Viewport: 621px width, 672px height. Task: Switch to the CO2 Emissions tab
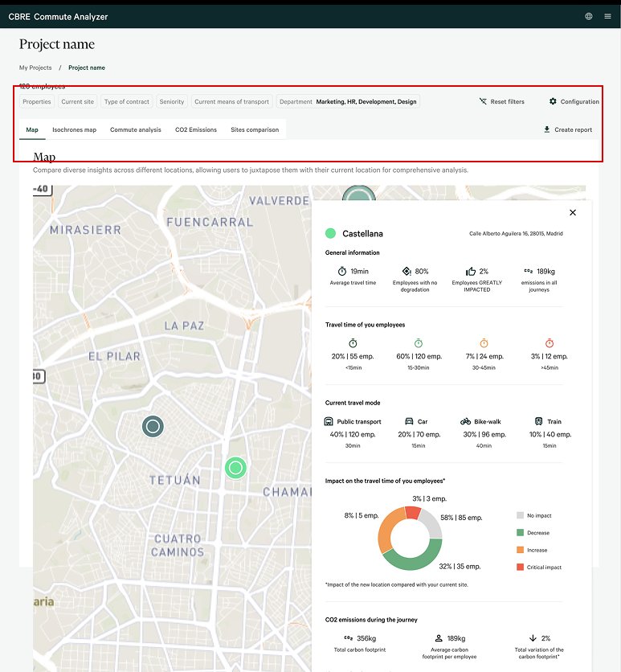(x=196, y=129)
